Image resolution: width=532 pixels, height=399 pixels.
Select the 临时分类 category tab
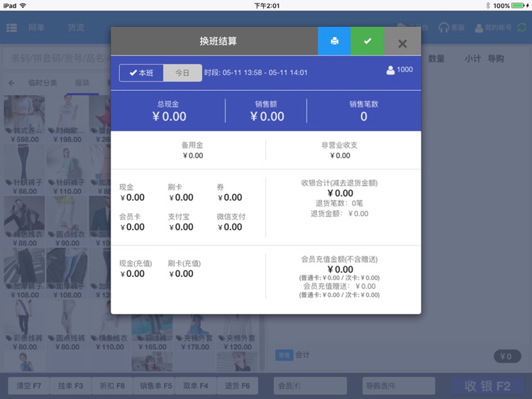[x=43, y=83]
